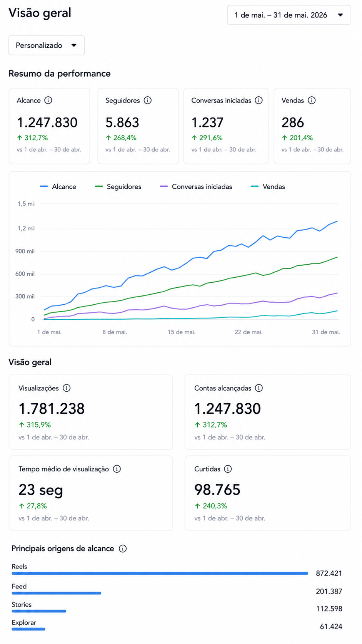Image resolution: width=362 pixels, height=644 pixels.
Task: Click the Feed reach source row
Action: [177, 590]
